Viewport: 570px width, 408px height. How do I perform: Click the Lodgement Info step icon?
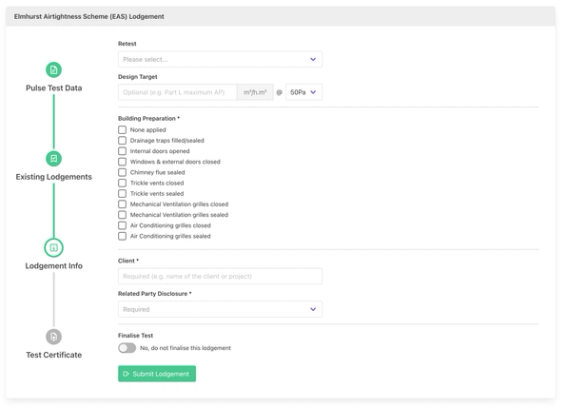pyautogui.click(x=54, y=248)
